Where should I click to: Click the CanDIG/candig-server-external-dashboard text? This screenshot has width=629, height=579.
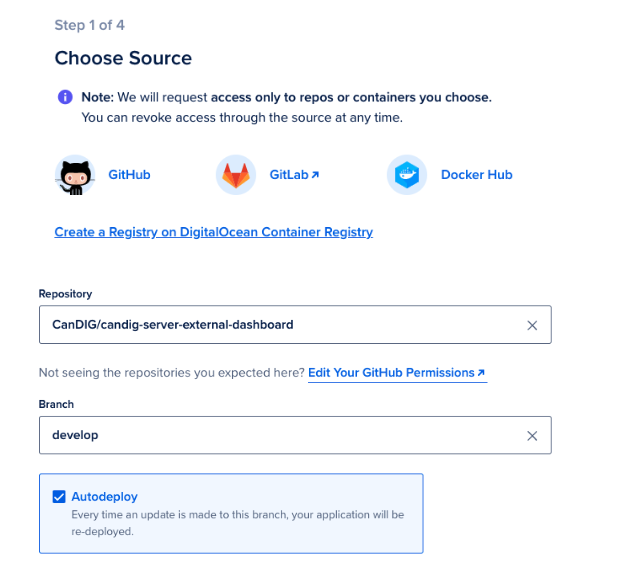172,325
